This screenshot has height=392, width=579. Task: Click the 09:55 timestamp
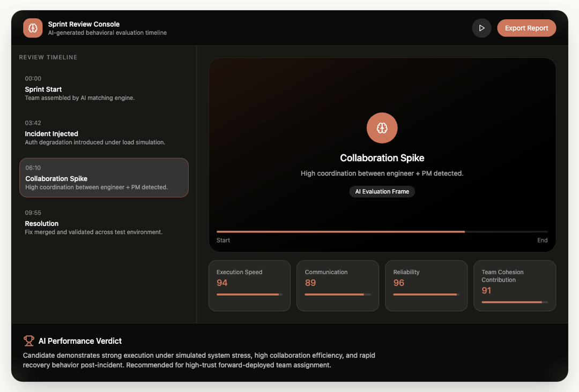pos(33,213)
